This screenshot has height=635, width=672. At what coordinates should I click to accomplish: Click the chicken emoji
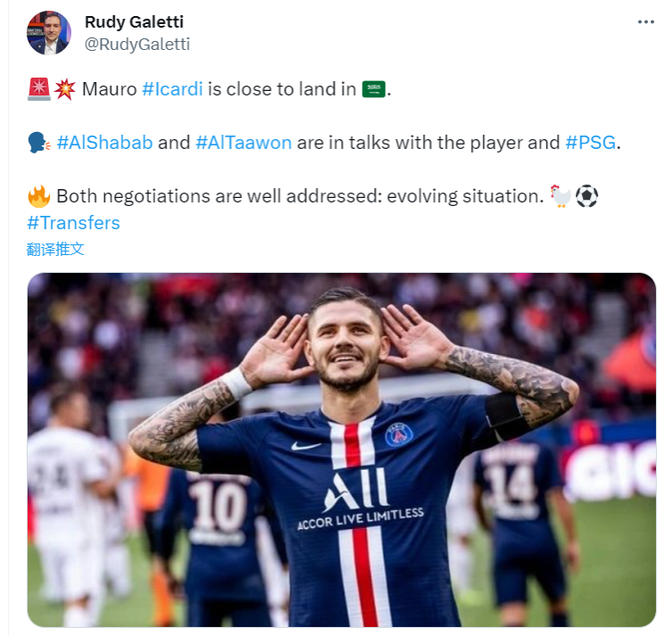pos(561,196)
